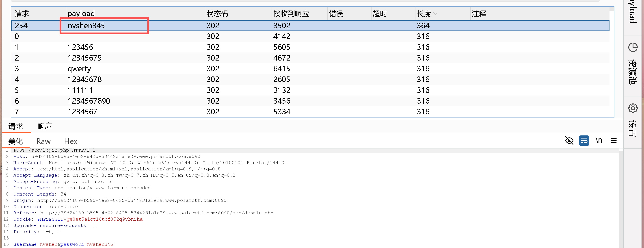The width and height of the screenshot is (644, 248).
Task: Select the row with payload qwerty
Action: pyautogui.click(x=79, y=69)
